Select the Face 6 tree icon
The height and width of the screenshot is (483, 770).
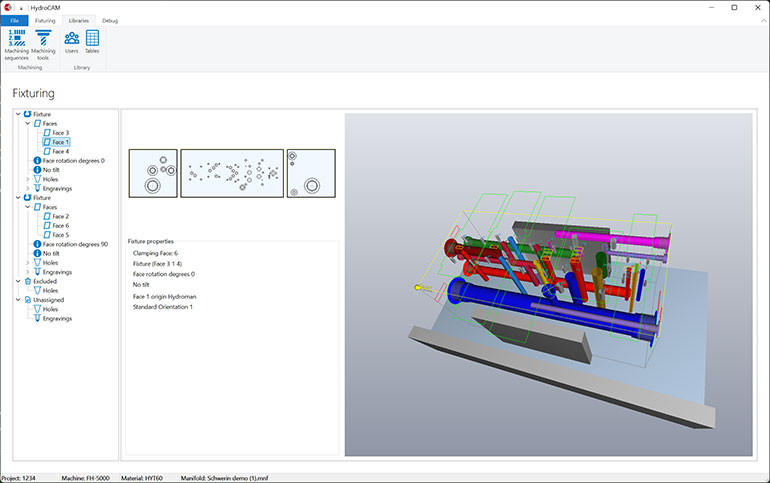pos(47,225)
